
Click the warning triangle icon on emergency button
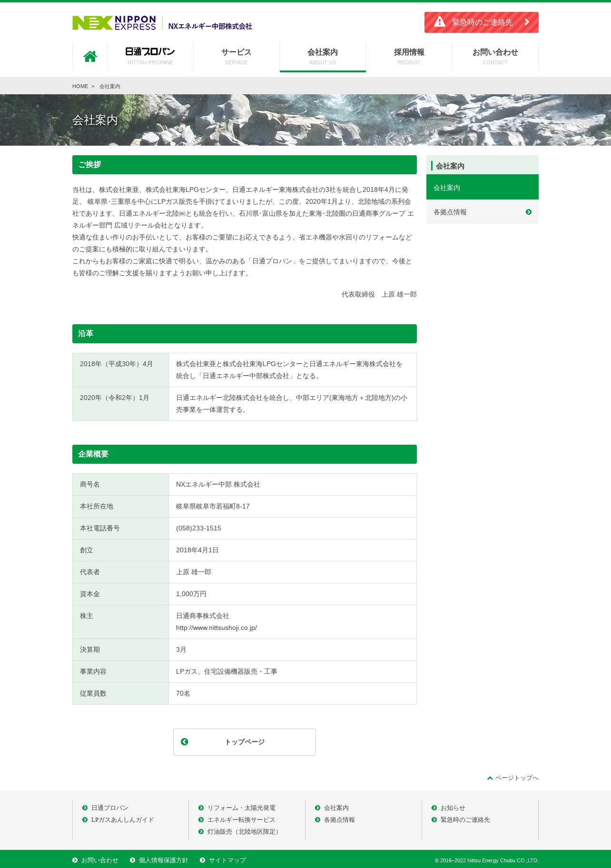(440, 22)
